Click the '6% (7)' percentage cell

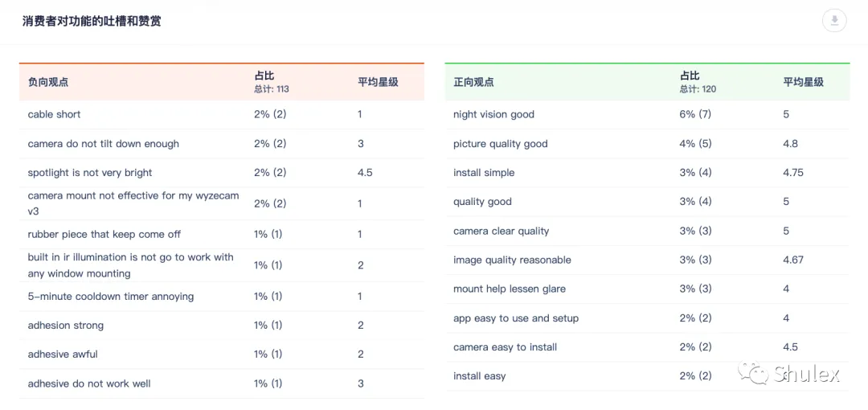[695, 115]
